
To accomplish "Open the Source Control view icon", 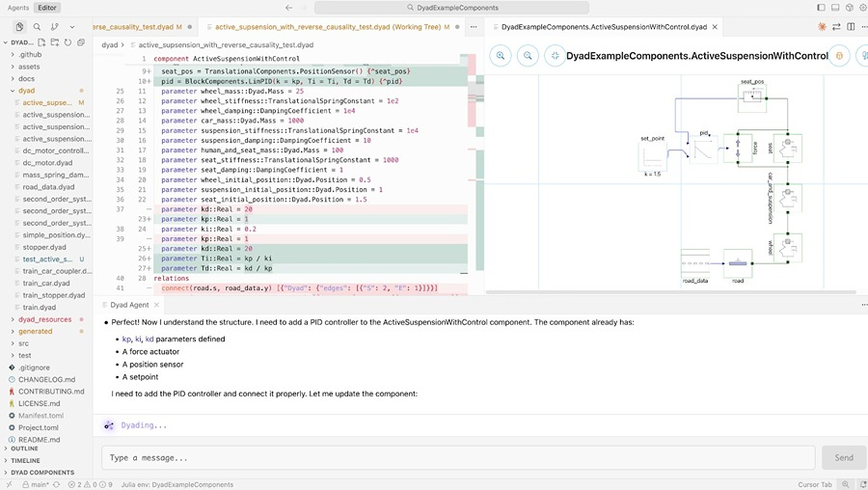I will click(x=54, y=27).
